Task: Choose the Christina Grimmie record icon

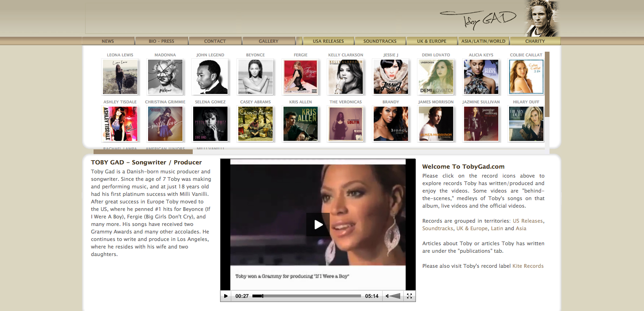Action: [x=165, y=124]
